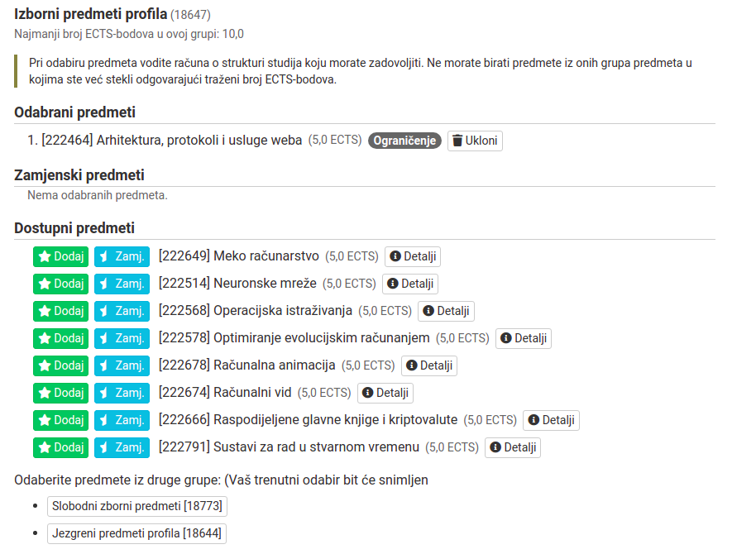Image resolution: width=756 pixels, height=554 pixels.
Task: Open Detalji info for Računalni vid
Action: 385,393
